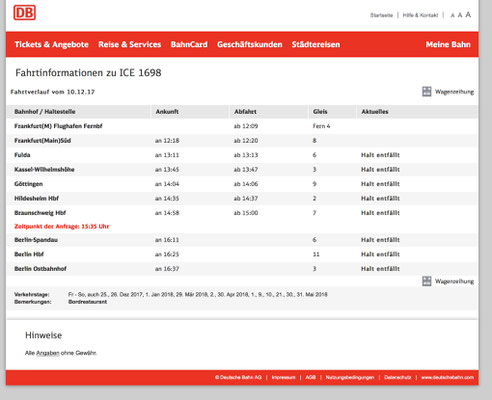The width and height of the screenshot is (492, 400).
Task: Click Frankfurt(Main)Süd station
Action: 43,141
